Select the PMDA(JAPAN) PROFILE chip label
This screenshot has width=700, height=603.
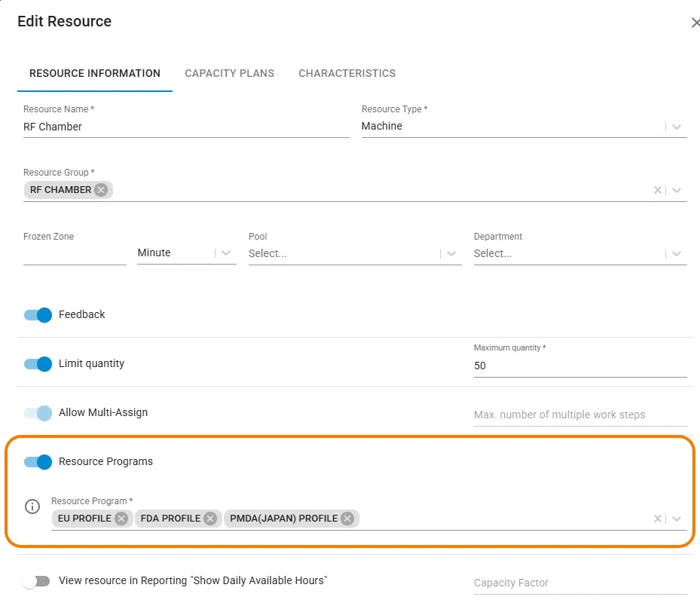284,518
